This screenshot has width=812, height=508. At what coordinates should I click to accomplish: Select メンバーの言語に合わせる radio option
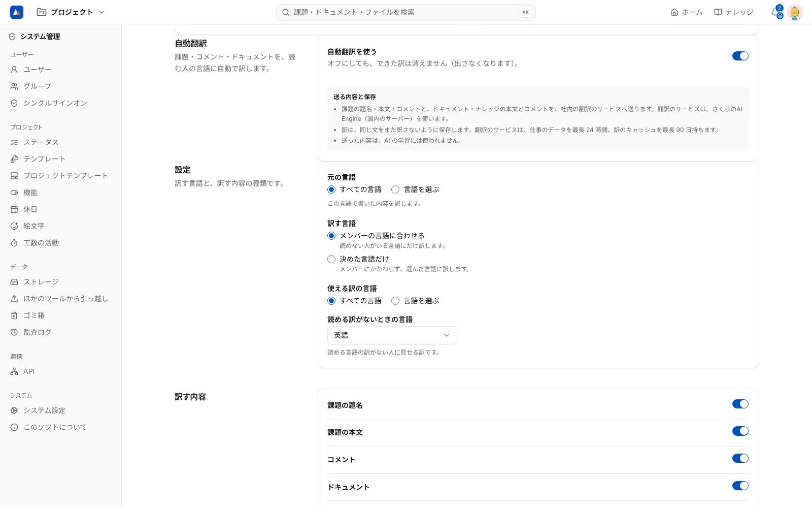point(331,236)
